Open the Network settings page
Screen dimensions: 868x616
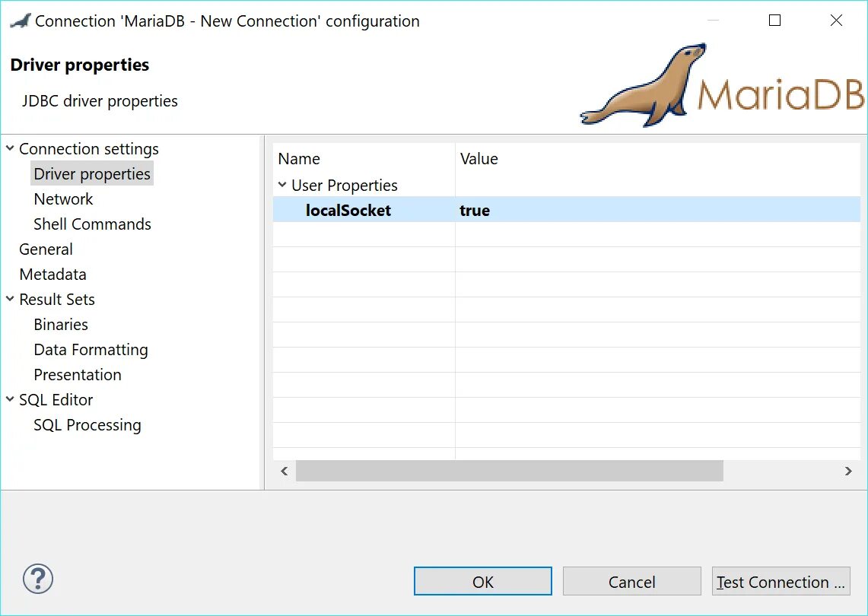point(63,198)
